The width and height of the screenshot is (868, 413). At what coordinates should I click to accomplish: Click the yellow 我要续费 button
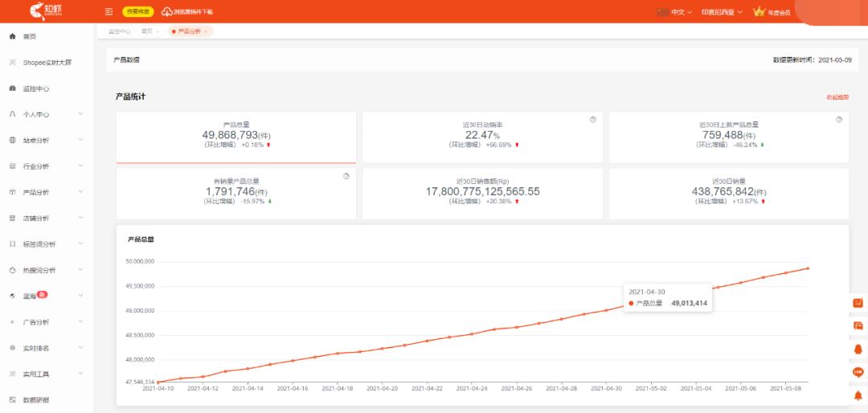(138, 11)
